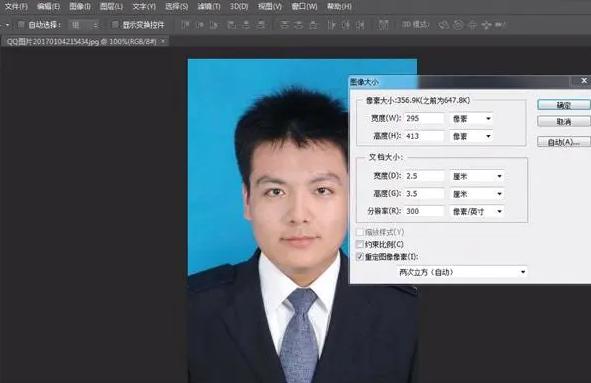
Task: Click the align vertical centers icon
Action: [x=200, y=25]
